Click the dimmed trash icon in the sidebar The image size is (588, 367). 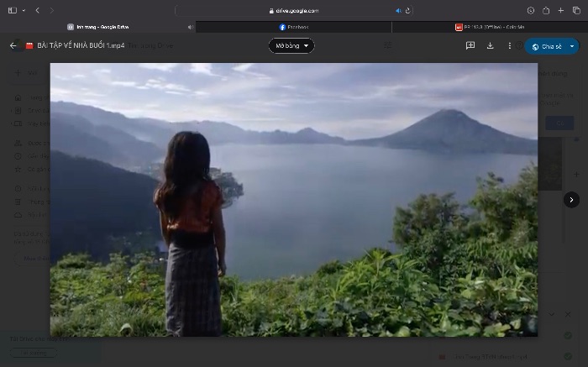[x=18, y=202]
